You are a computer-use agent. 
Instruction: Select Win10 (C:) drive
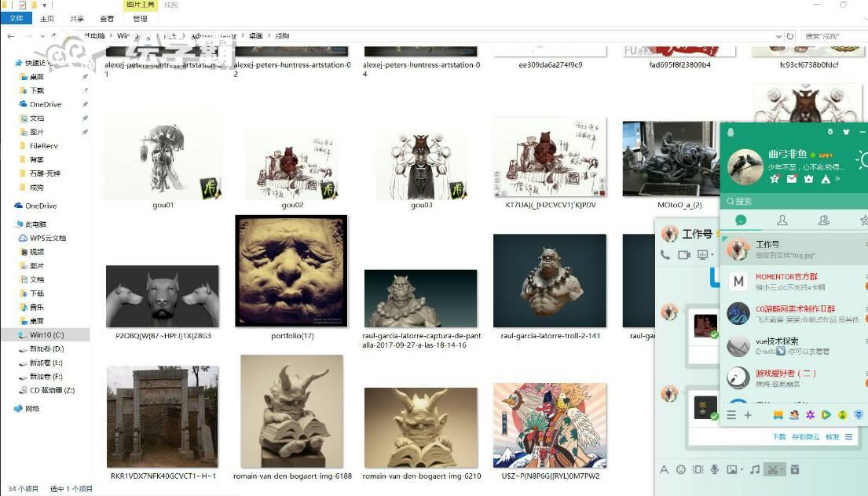(46, 335)
